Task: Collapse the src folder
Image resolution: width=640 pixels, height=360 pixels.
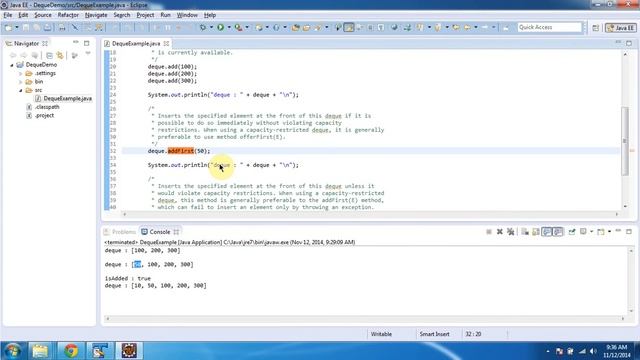Action: click(x=20, y=90)
